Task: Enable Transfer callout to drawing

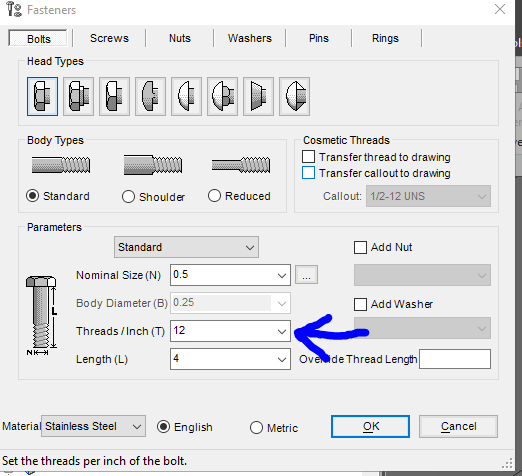Action: 308,173
